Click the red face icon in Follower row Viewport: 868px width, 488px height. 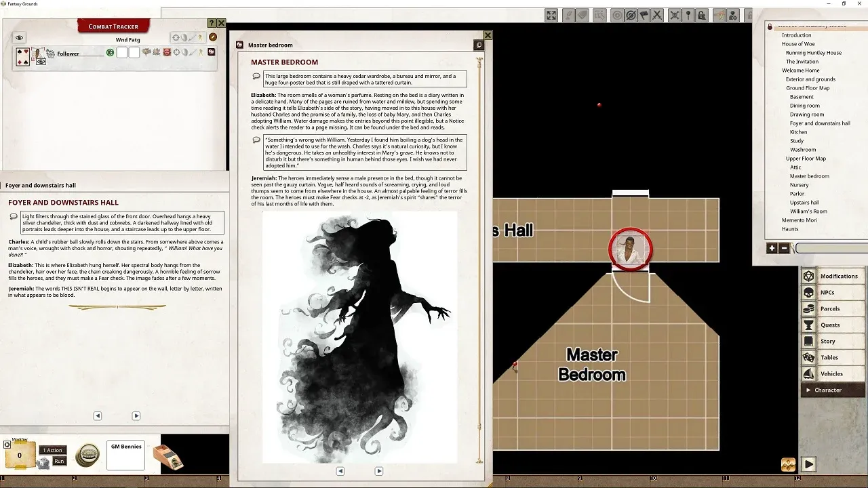coord(167,52)
